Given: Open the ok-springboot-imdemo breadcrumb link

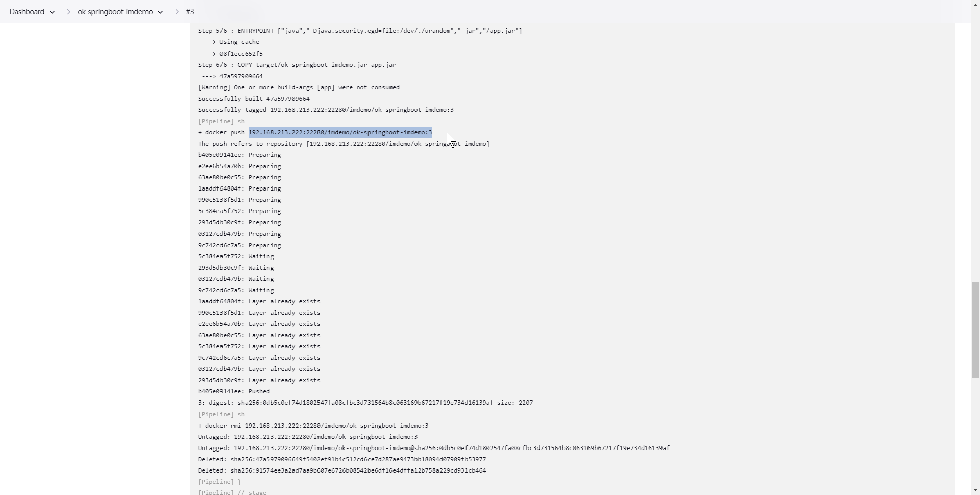Looking at the screenshot, I should [x=115, y=12].
